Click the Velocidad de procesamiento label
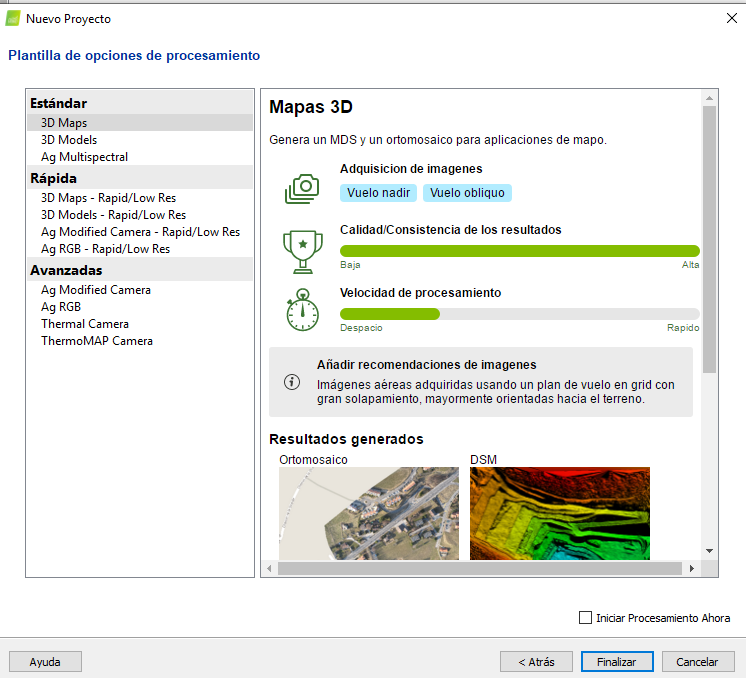This screenshot has width=746, height=678. (x=421, y=293)
